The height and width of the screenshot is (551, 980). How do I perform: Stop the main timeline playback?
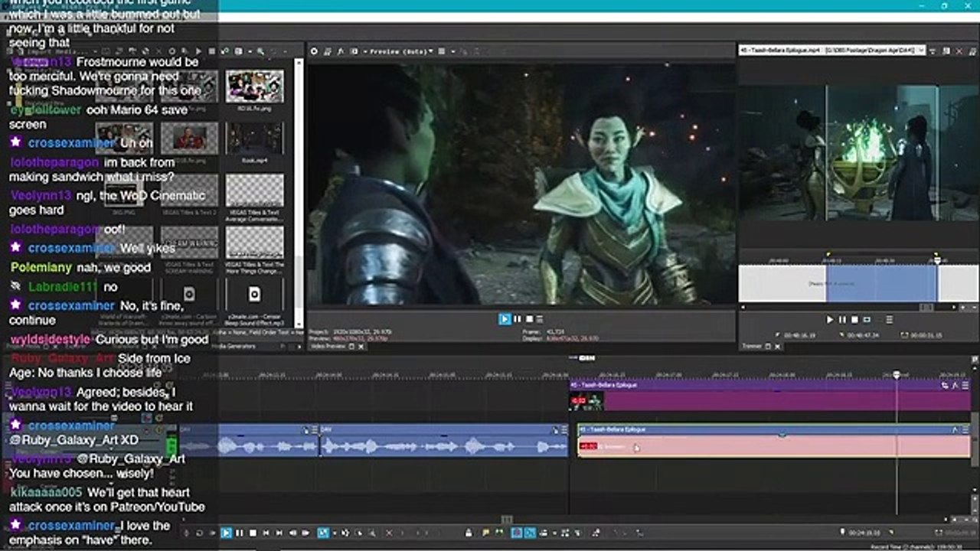click(253, 533)
